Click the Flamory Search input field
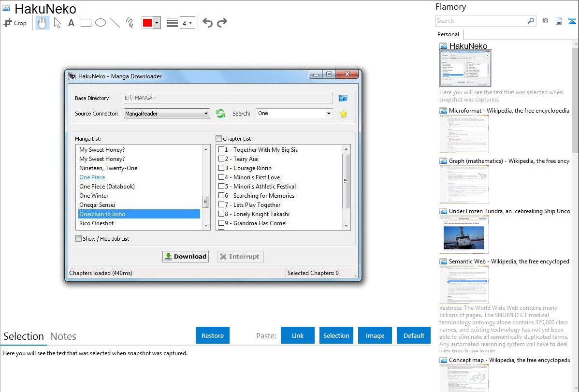Viewport: 579px width, 392px height. click(x=481, y=21)
